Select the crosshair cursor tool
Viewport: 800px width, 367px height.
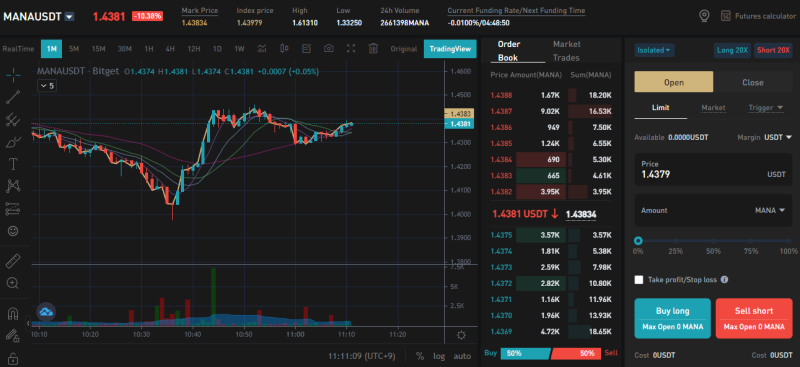[13, 75]
